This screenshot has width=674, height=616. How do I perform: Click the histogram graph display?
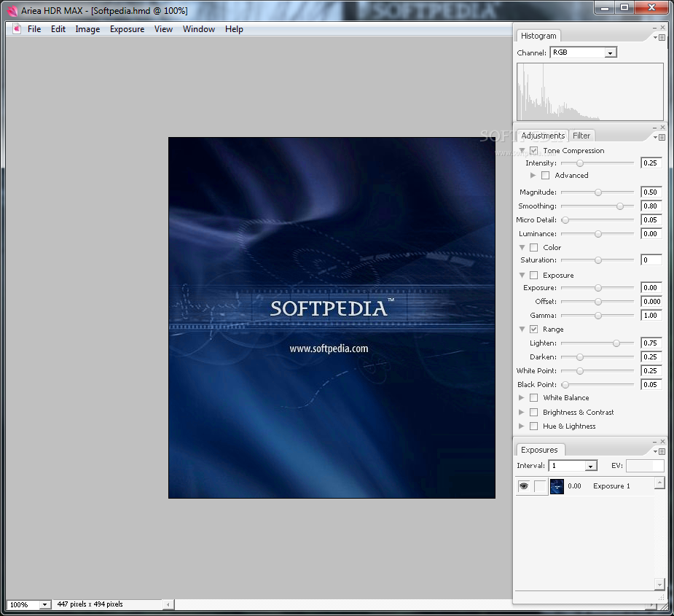590,92
